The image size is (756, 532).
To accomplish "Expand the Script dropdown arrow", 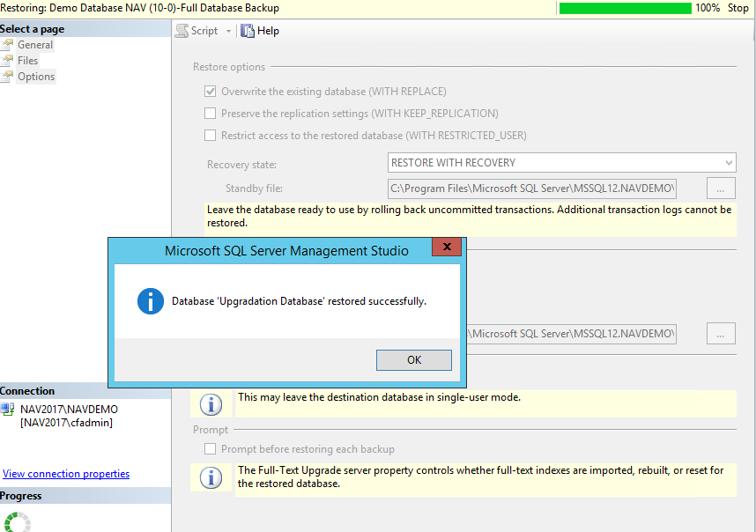I will click(228, 32).
